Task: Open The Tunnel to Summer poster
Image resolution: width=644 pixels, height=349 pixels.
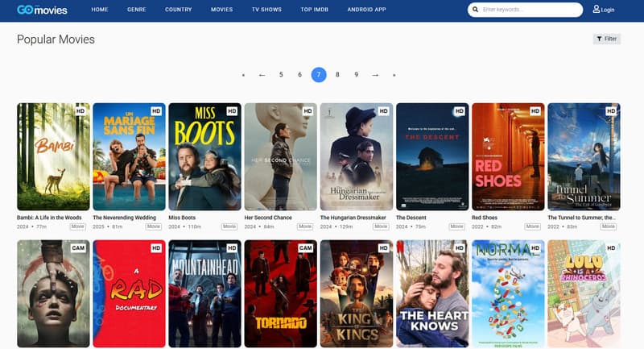Action: [x=584, y=156]
